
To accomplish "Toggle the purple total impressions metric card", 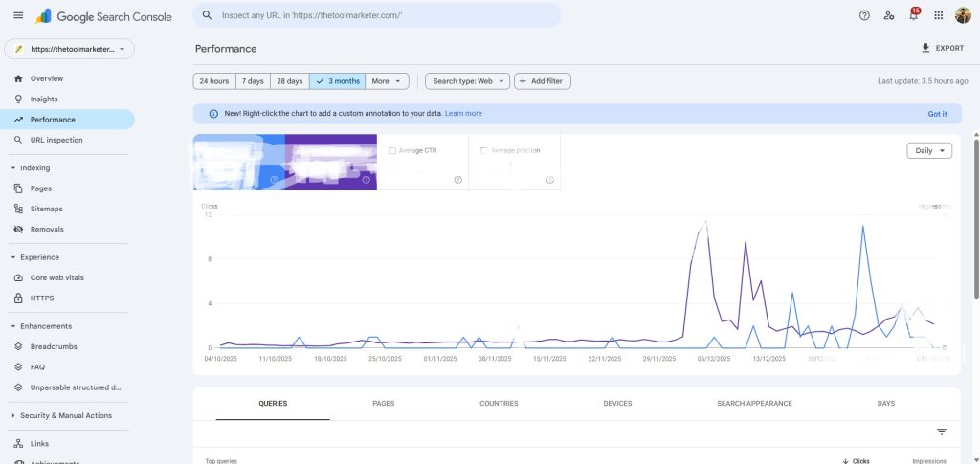I will (x=330, y=162).
